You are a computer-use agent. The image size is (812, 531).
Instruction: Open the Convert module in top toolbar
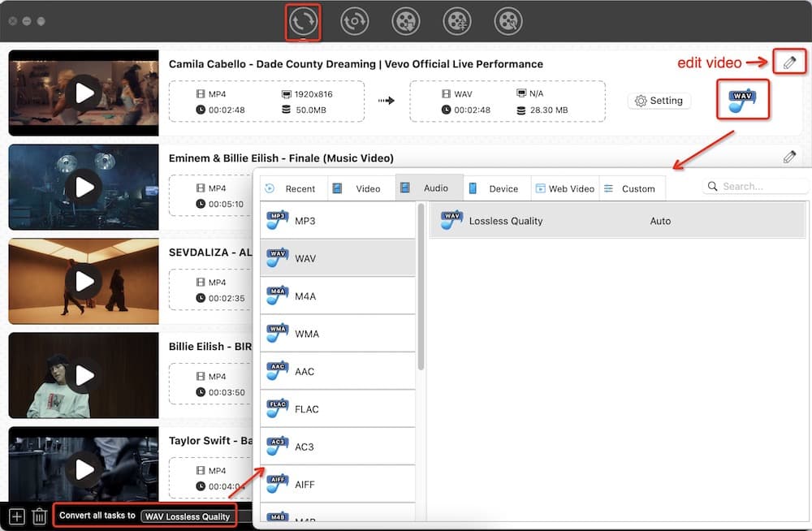(303, 21)
